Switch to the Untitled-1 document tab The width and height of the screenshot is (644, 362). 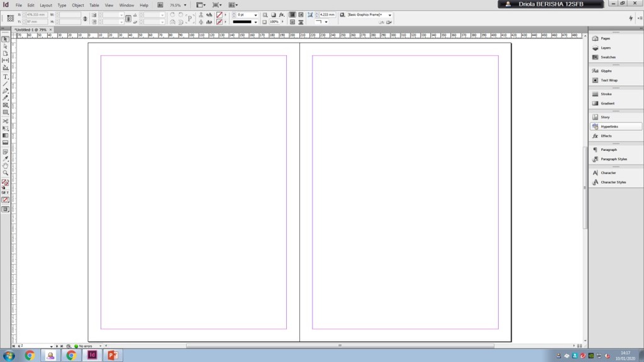click(x=31, y=30)
